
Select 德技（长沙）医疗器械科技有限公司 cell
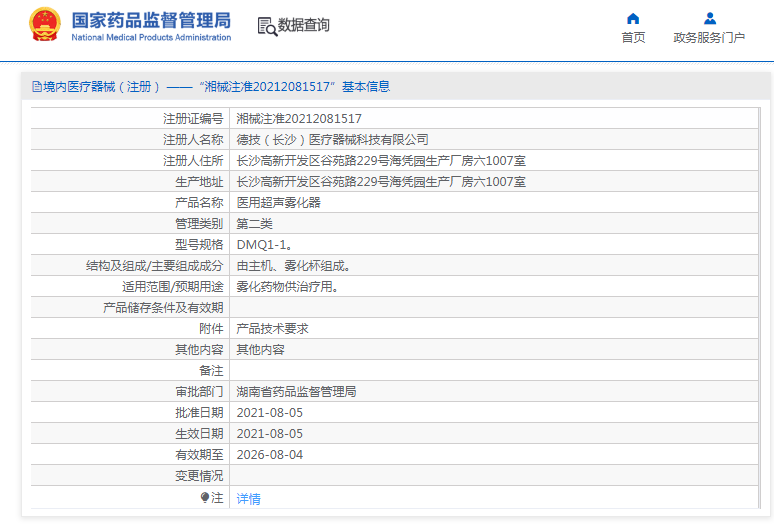[332, 140]
